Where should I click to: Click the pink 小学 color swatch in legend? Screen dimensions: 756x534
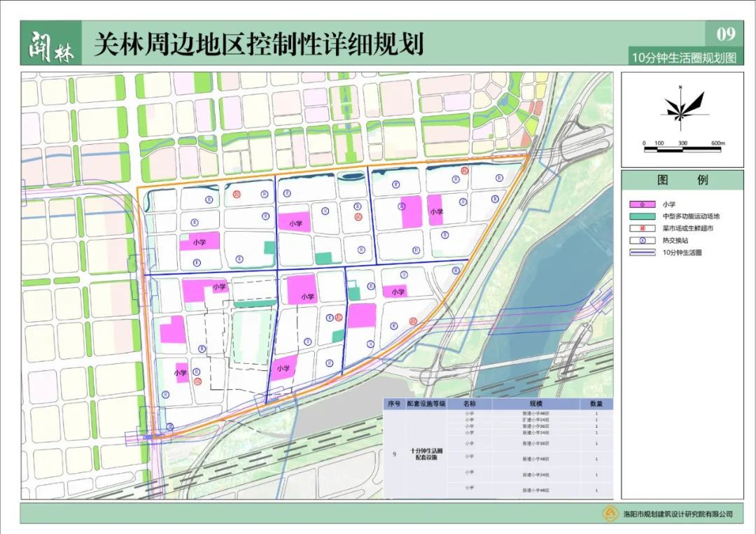643,204
